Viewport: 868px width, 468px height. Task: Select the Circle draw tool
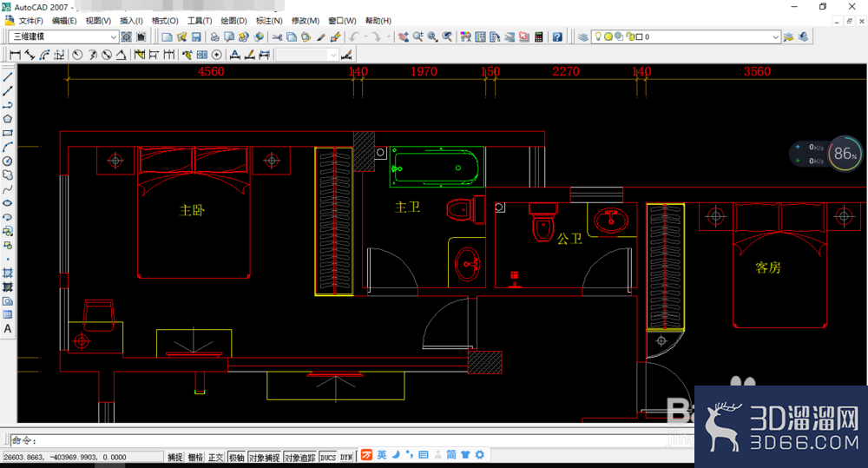pos(8,161)
